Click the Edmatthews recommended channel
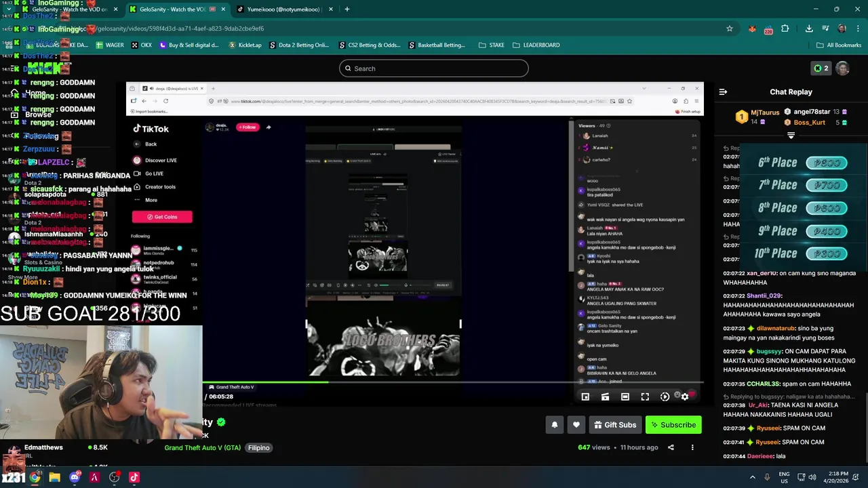 (43, 447)
